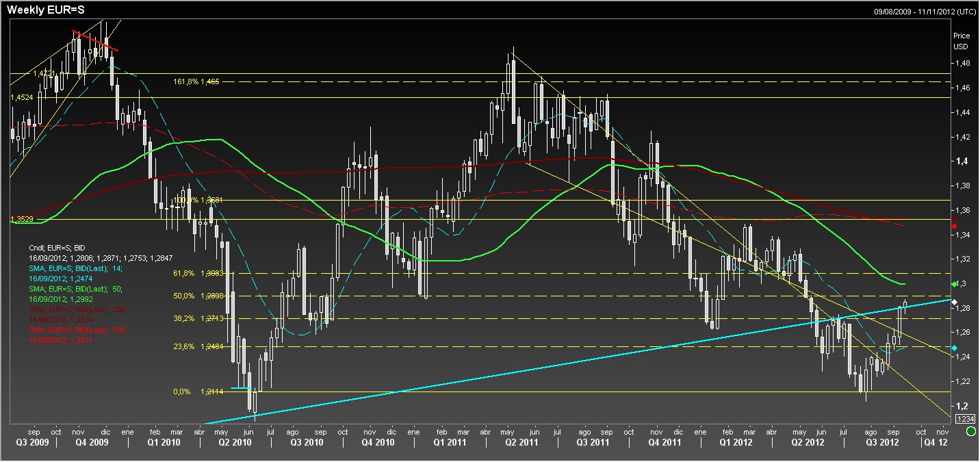This screenshot has width=980, height=462.
Task: Click the 1,4721 horizontal line label
Action: [x=44, y=72]
